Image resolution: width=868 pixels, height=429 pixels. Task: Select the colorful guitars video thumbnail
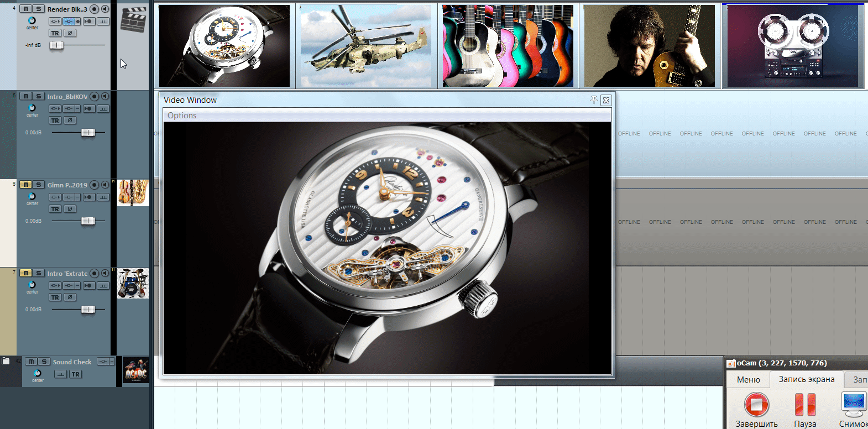tap(508, 45)
